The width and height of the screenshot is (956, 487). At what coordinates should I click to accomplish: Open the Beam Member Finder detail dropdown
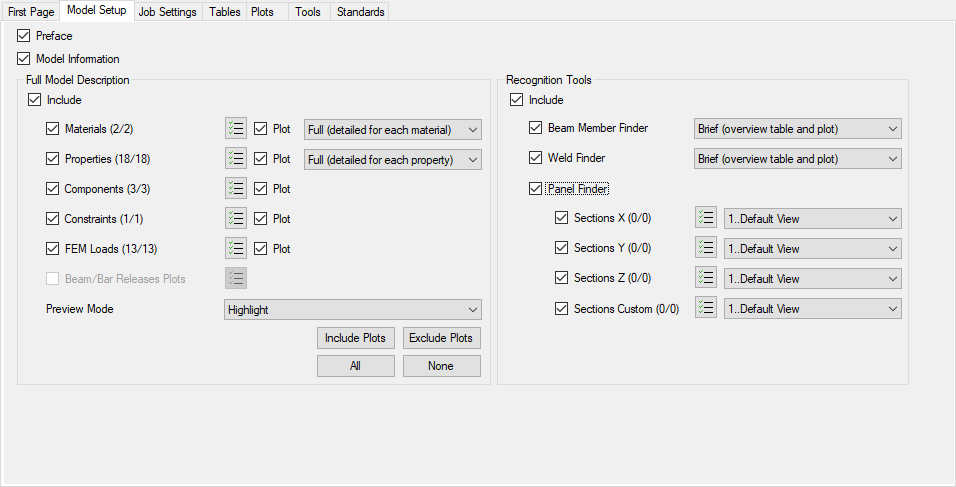(797, 129)
